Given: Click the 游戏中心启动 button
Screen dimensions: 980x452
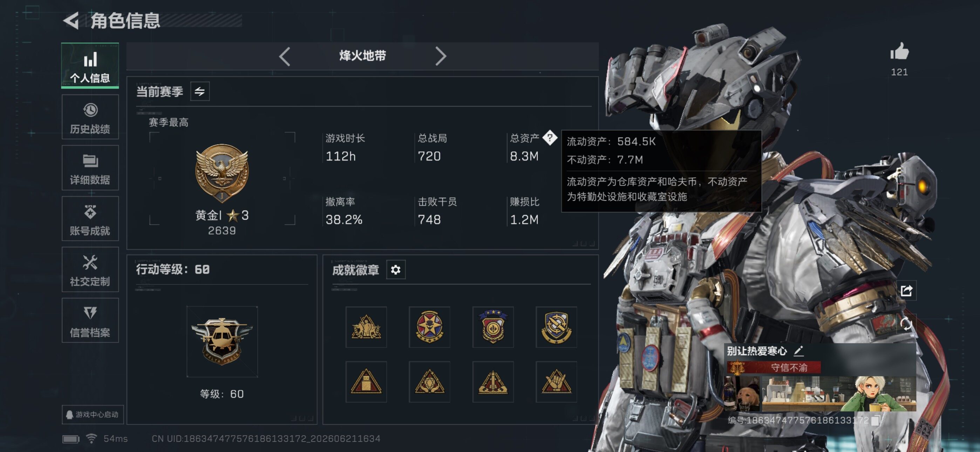Looking at the screenshot, I should pyautogui.click(x=93, y=414).
